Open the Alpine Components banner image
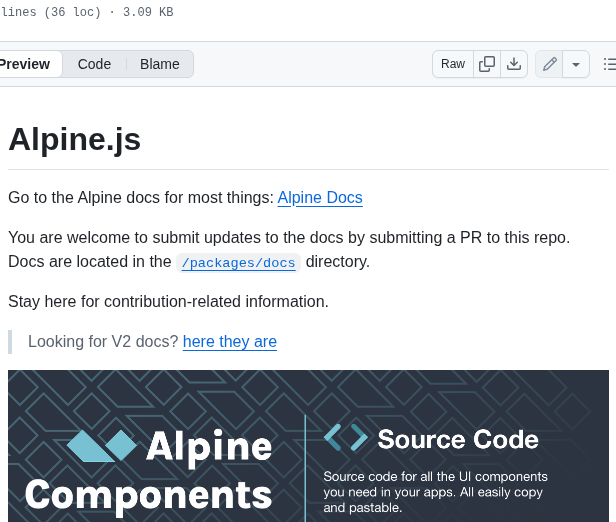The image size is (616, 522). coord(308,446)
